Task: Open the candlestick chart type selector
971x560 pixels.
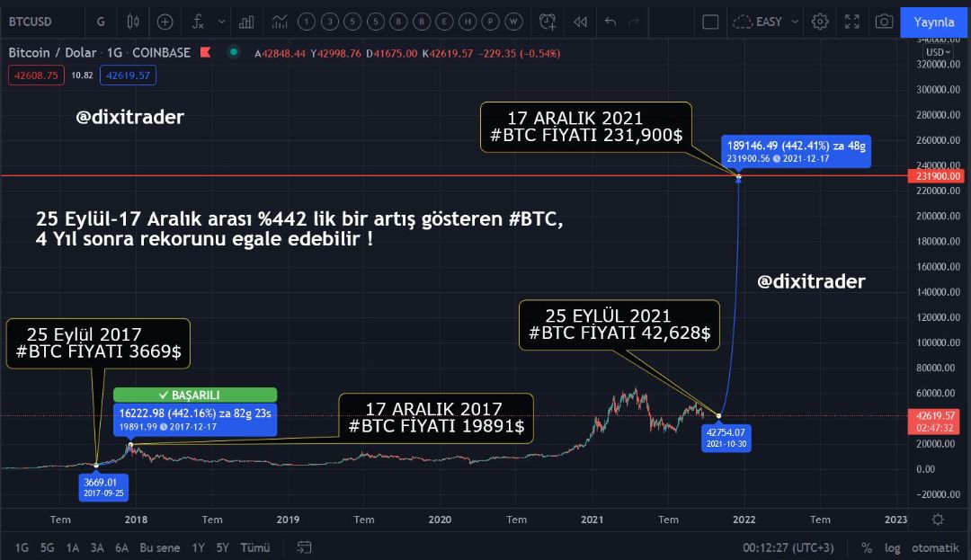Action: tap(133, 22)
